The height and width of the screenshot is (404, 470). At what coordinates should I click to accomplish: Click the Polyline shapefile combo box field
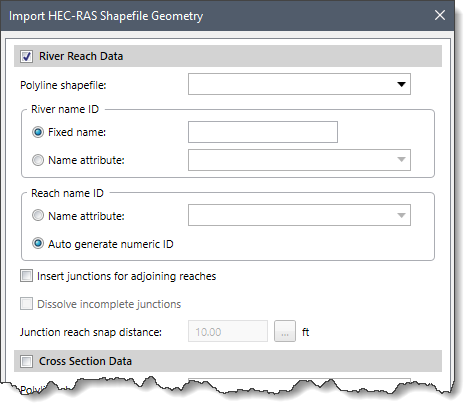pos(299,84)
